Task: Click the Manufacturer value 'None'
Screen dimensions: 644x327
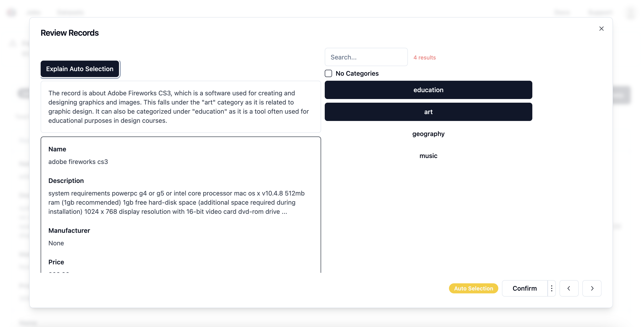Action: 56,243
